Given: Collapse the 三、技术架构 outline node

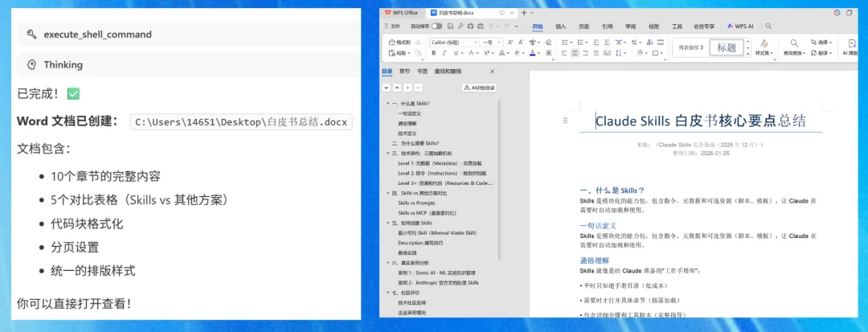Looking at the screenshot, I should pos(388,153).
